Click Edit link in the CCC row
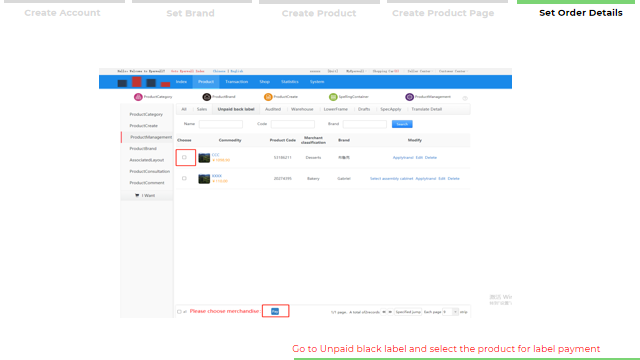Image resolution: width=640 pixels, height=360 pixels. click(x=419, y=158)
